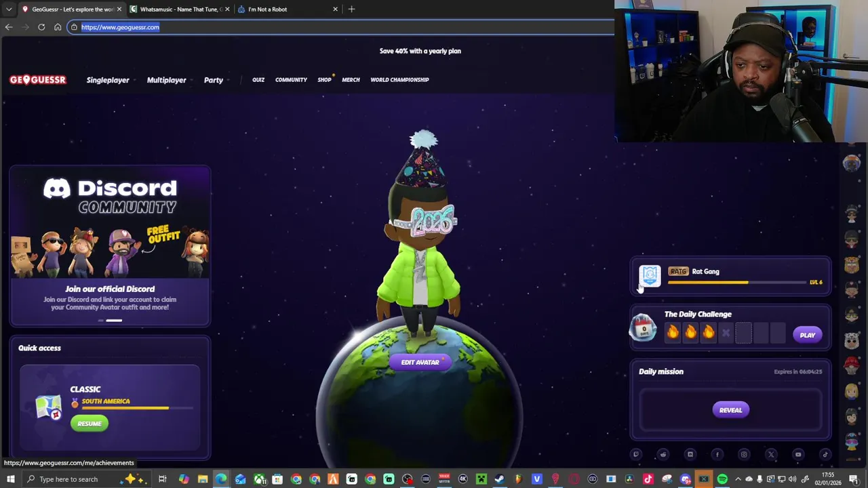Click the browser home icon
Viewport: 868px width, 488px height.
click(58, 27)
